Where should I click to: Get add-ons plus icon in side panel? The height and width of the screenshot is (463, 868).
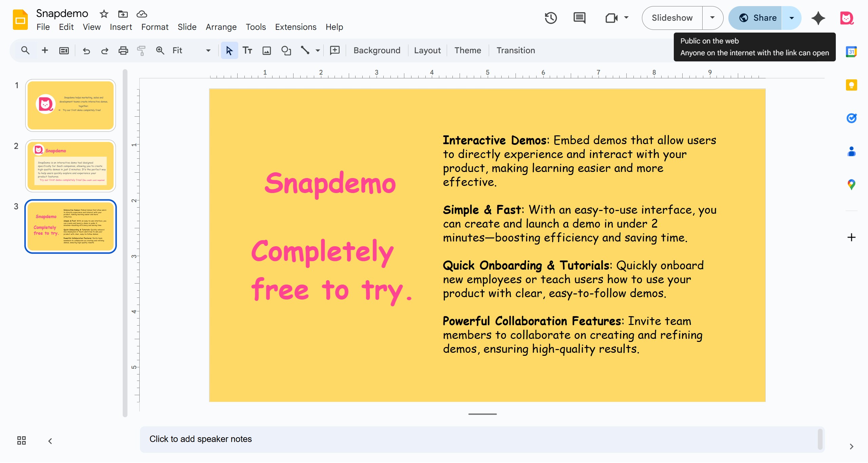pyautogui.click(x=851, y=237)
